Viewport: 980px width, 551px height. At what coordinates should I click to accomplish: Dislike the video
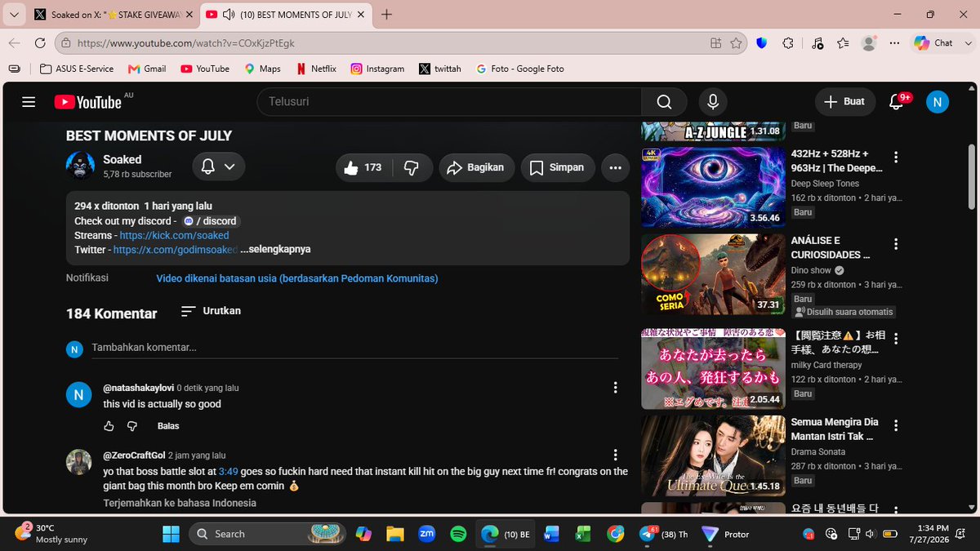[412, 167]
